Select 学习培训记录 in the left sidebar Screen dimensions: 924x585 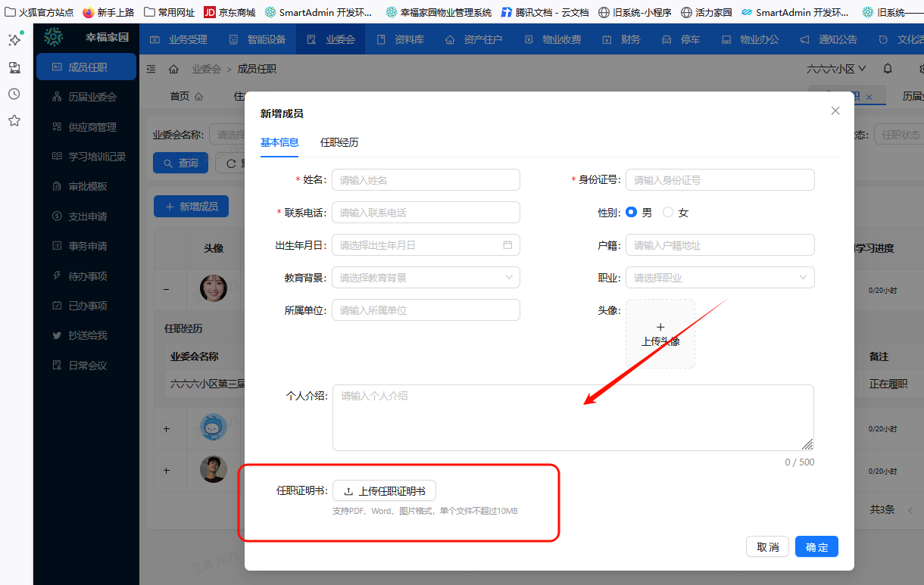[86, 157]
